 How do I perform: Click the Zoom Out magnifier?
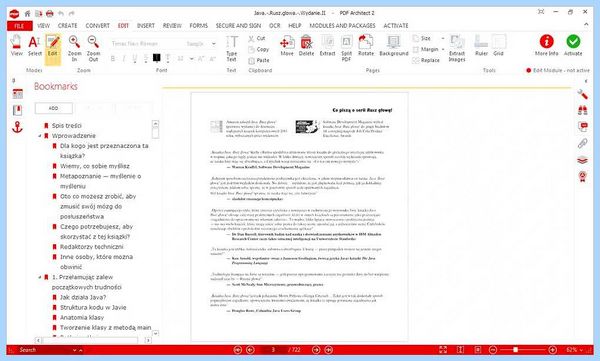coord(93,48)
